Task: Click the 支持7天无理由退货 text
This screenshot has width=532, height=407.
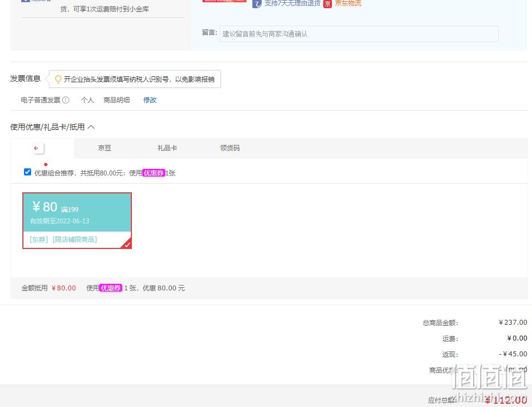Action: click(293, 3)
